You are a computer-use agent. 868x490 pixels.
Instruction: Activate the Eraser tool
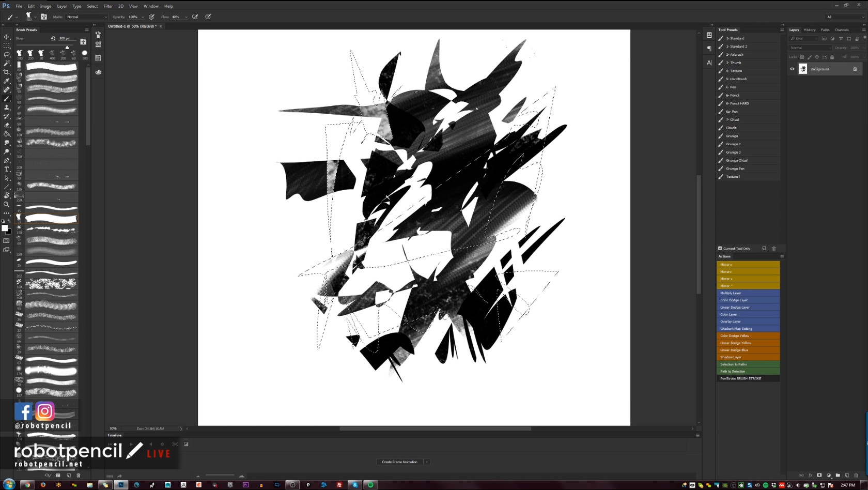coord(7,125)
